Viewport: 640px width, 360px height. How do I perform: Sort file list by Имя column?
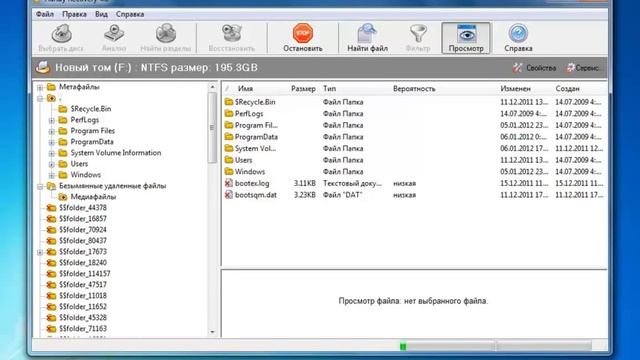click(245, 89)
